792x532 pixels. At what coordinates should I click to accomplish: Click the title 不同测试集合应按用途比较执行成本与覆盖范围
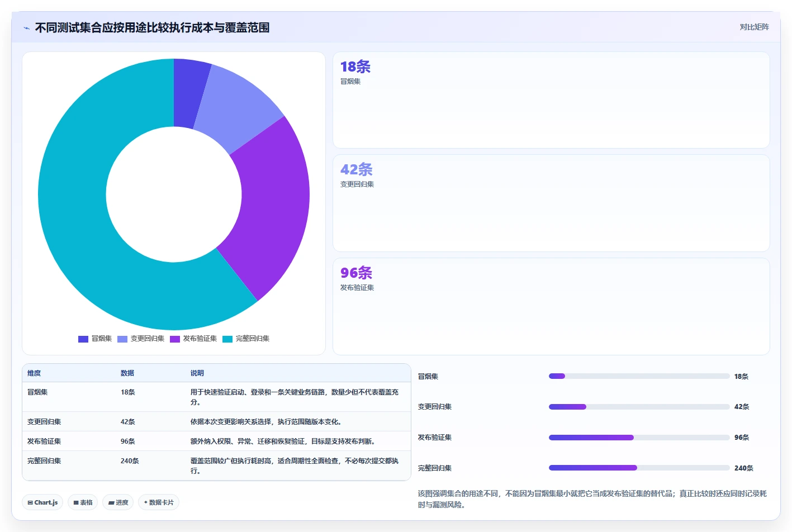tap(153, 27)
